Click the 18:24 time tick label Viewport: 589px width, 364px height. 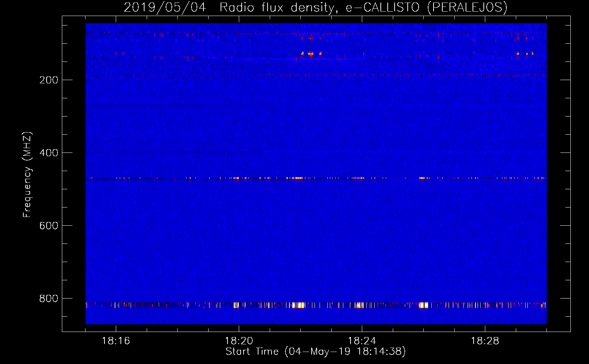362,341
